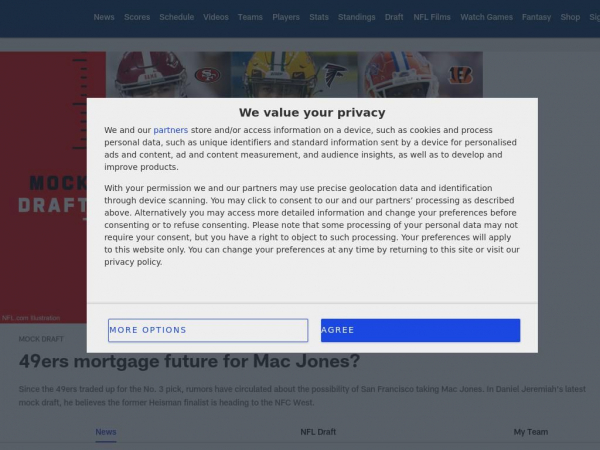The image size is (600, 450).
Task: Open the NFL Films navigation item
Action: point(432,17)
